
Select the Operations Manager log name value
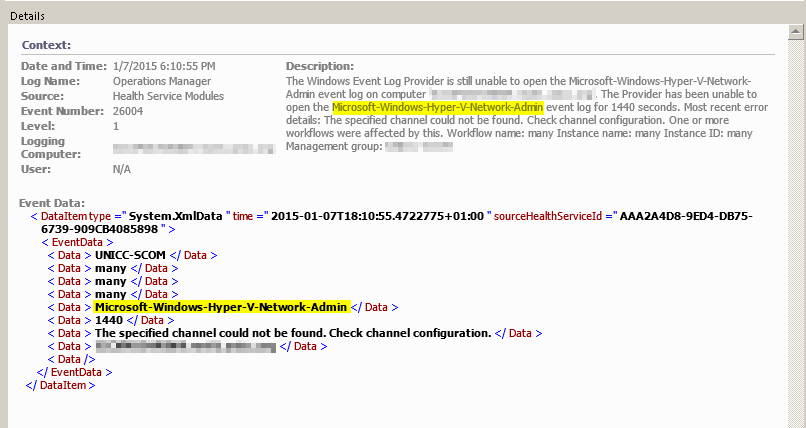click(162, 81)
